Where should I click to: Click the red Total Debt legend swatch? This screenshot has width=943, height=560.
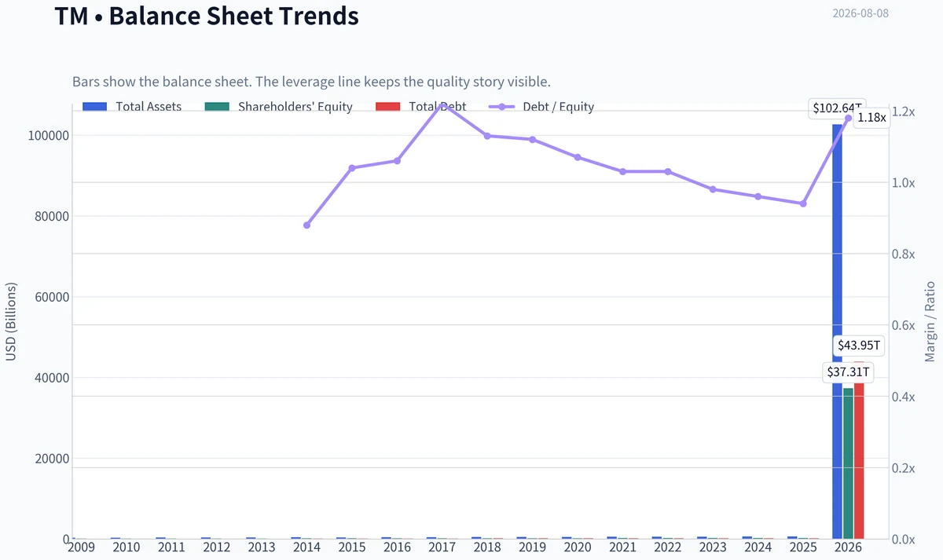[x=387, y=107]
